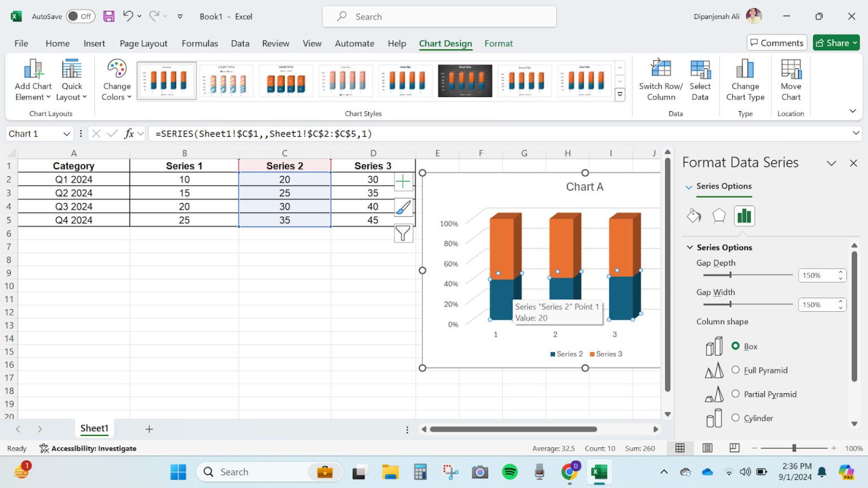
Task: Click the Switch Row/Column icon
Action: tap(660, 80)
